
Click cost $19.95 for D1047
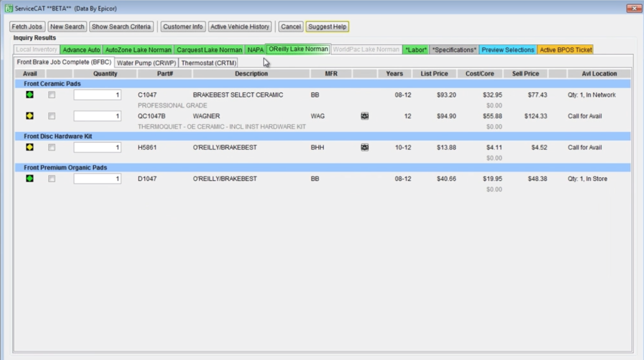pos(492,179)
